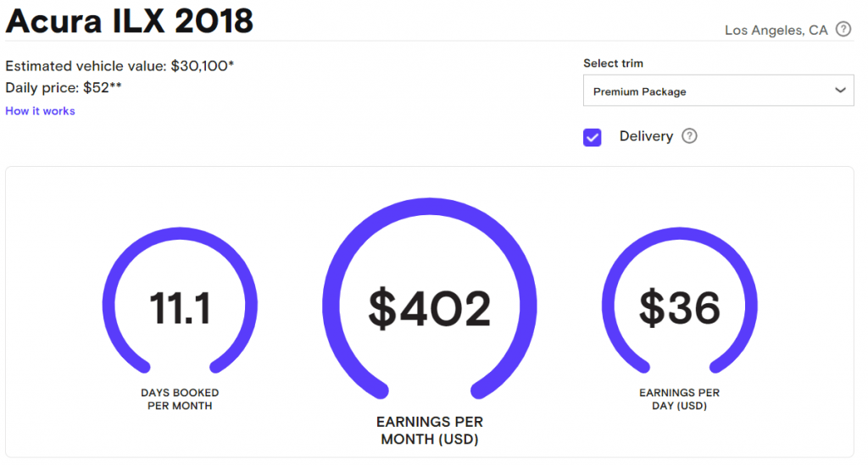
Task: Click the $36 earnings per day gauge
Action: click(x=680, y=300)
